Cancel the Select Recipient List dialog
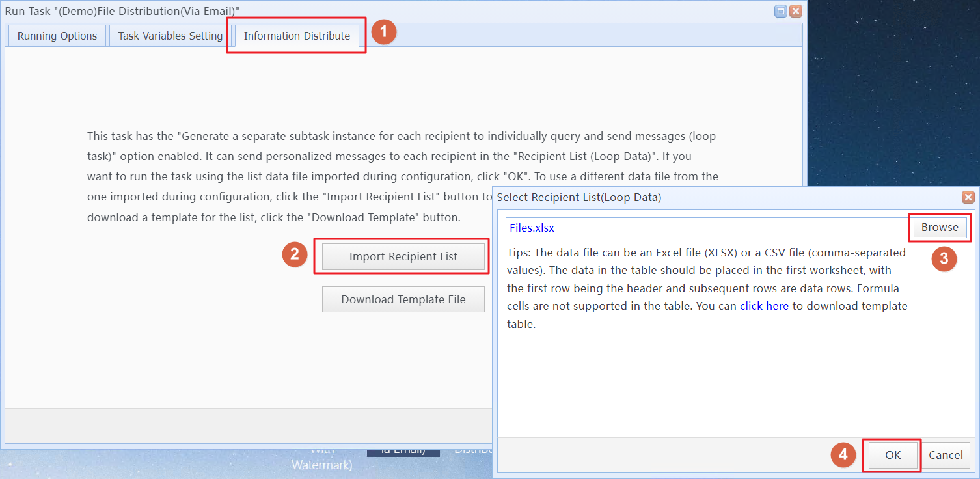This screenshot has height=479, width=980. [x=946, y=455]
